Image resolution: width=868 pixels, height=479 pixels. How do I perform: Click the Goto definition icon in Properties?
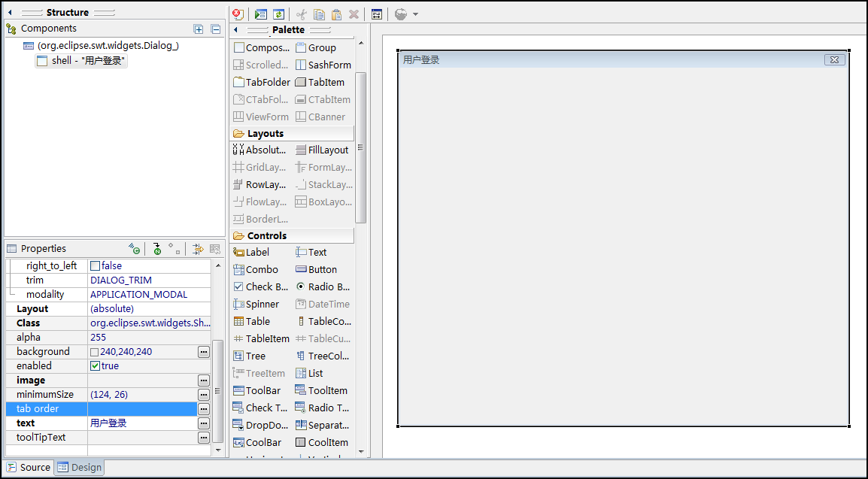pyautogui.click(x=198, y=249)
